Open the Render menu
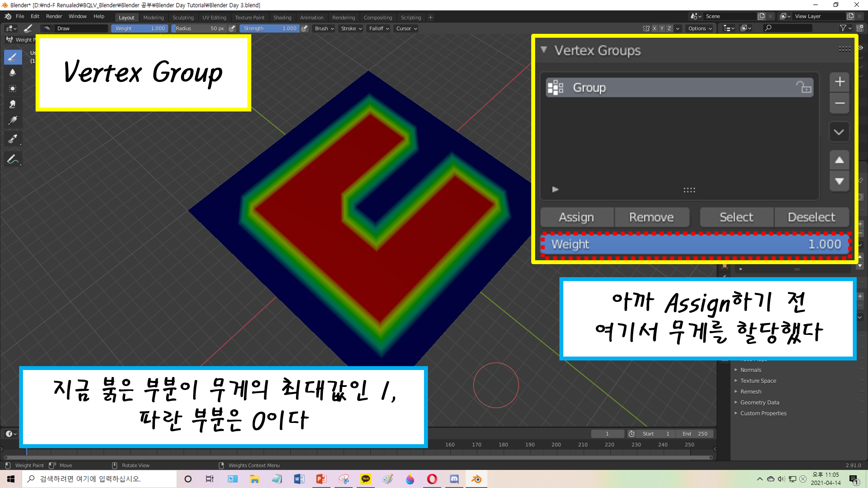The height and width of the screenshot is (488, 868). tap(54, 16)
